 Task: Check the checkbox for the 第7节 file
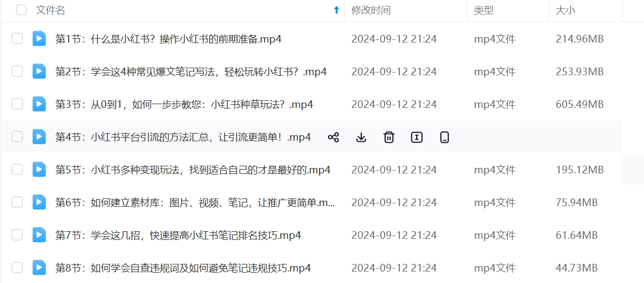tap(17, 235)
